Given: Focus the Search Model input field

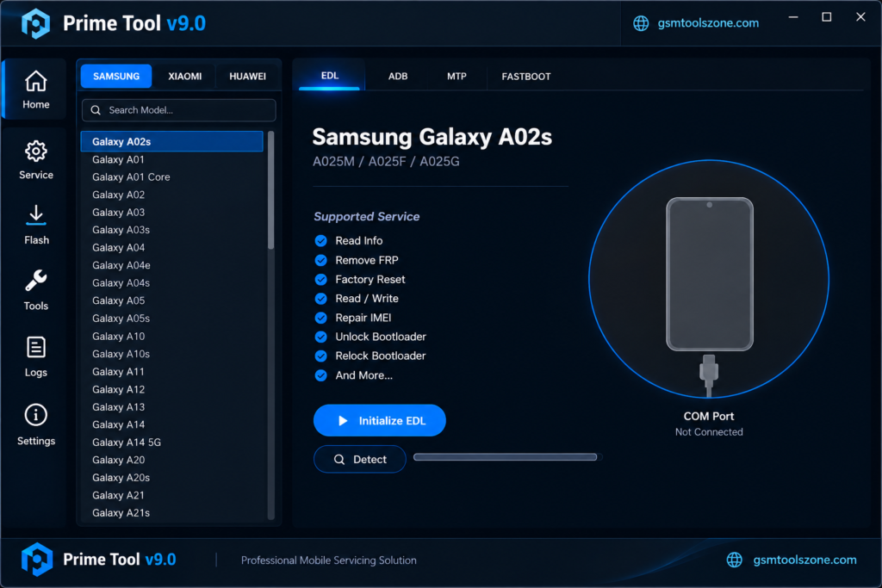Looking at the screenshot, I should coord(179,110).
